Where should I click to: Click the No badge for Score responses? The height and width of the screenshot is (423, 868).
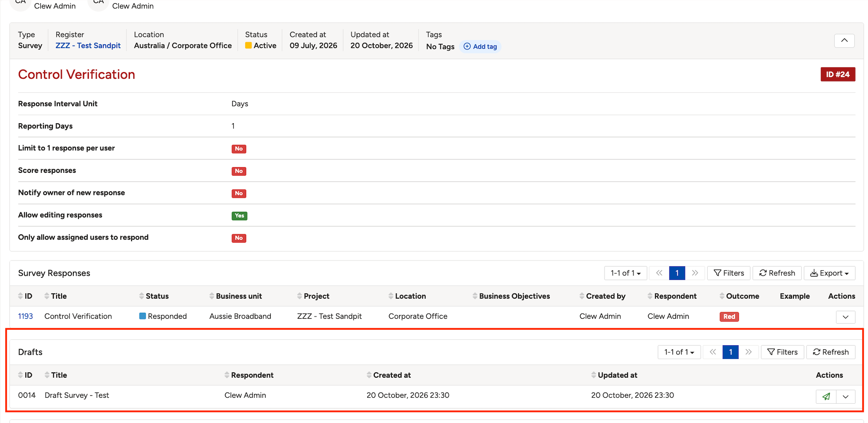pos(239,171)
